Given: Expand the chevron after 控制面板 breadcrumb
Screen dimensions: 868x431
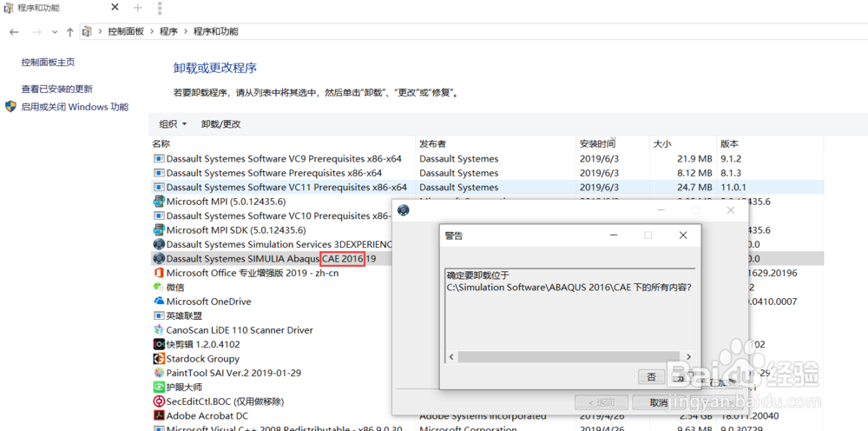Looking at the screenshot, I should coord(150,32).
